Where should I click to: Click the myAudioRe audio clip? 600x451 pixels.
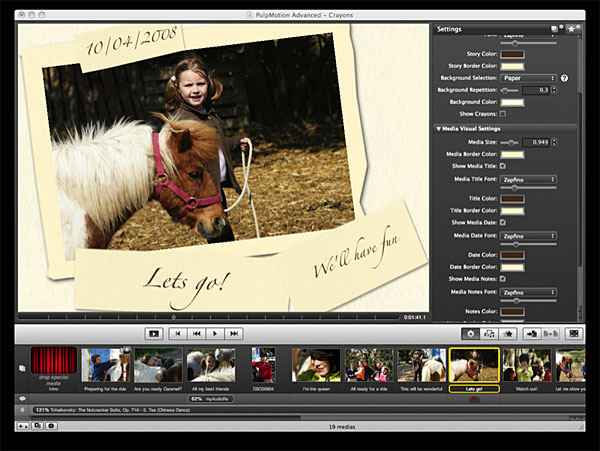[211, 399]
